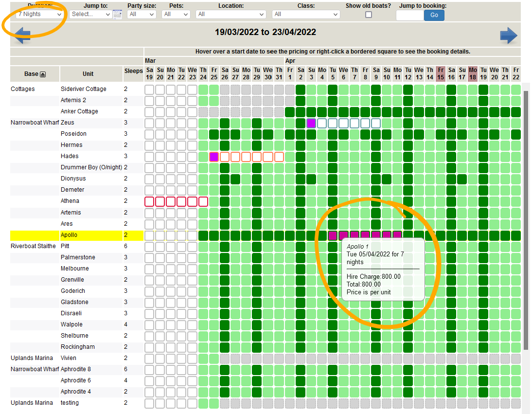
Task: Click the Fr 15 highlighted date header
Action: pyautogui.click(x=441, y=73)
